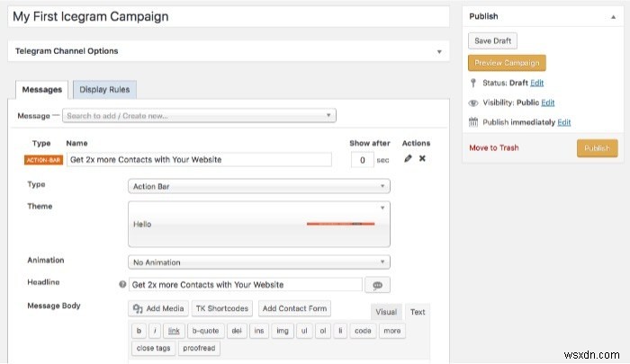
Task: Open the Animation dropdown
Action: pyautogui.click(x=259, y=262)
